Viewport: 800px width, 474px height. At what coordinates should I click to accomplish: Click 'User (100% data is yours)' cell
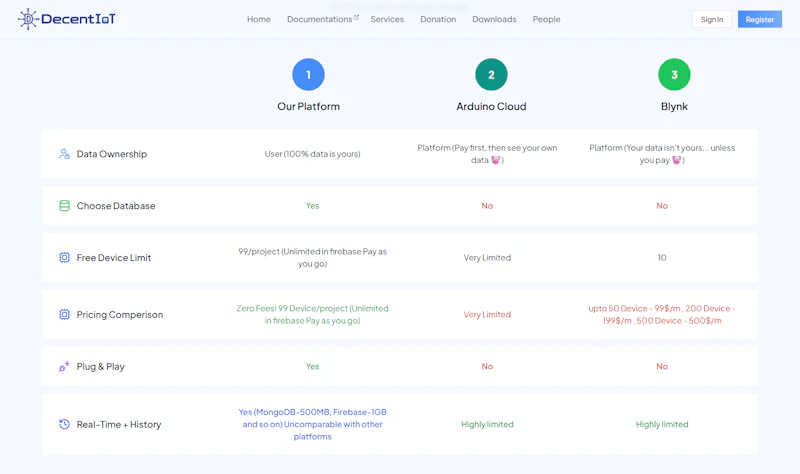coord(312,154)
